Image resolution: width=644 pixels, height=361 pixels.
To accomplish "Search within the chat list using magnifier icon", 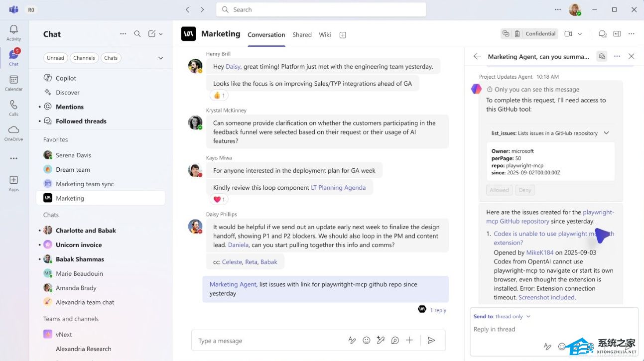I will point(137,34).
